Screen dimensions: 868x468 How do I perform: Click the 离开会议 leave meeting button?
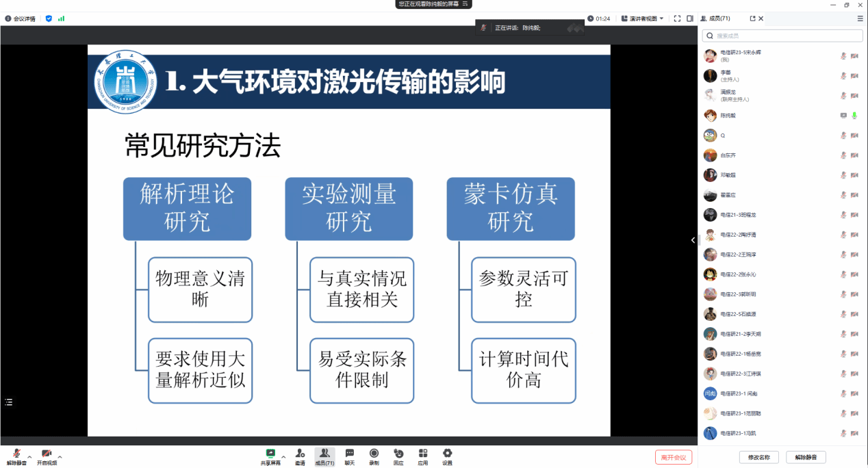pyautogui.click(x=673, y=457)
